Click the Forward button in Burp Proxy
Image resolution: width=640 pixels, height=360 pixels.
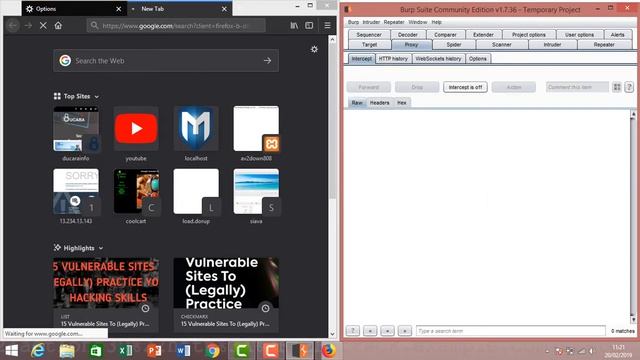click(369, 87)
